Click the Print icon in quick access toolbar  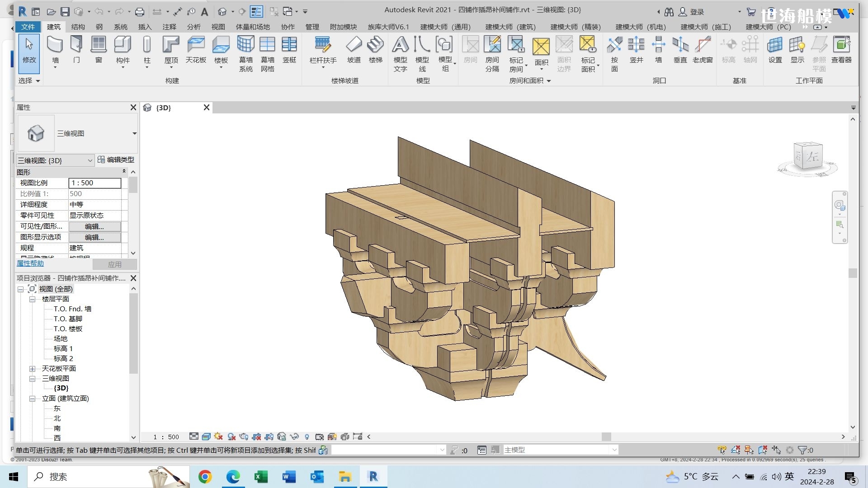(140, 12)
